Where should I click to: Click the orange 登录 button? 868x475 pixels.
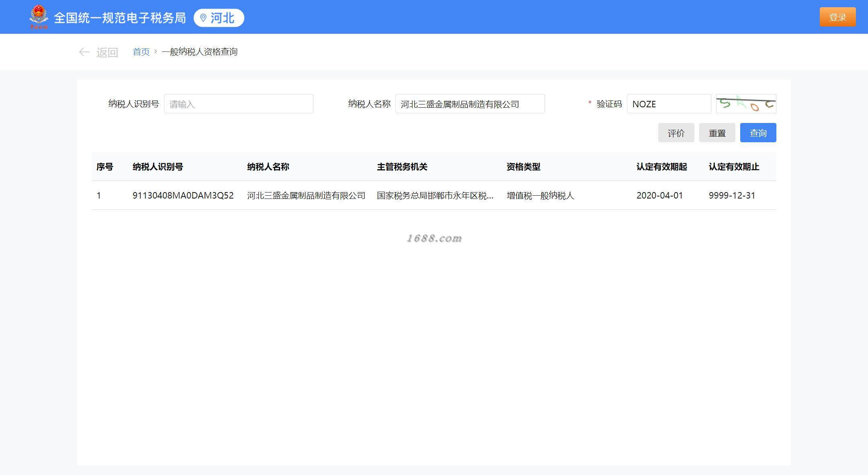pos(837,17)
